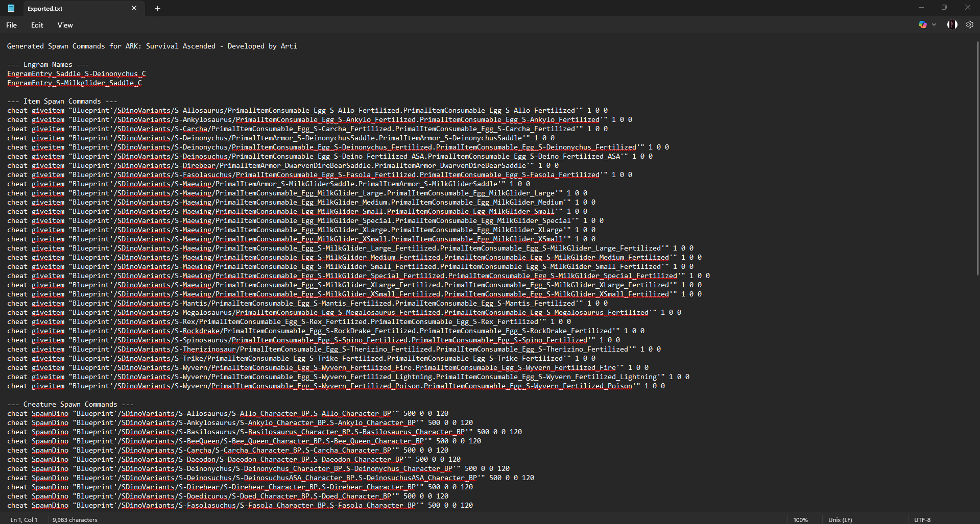Click the Egg_MilkGlider_Special giveitem line

[x=305, y=220]
